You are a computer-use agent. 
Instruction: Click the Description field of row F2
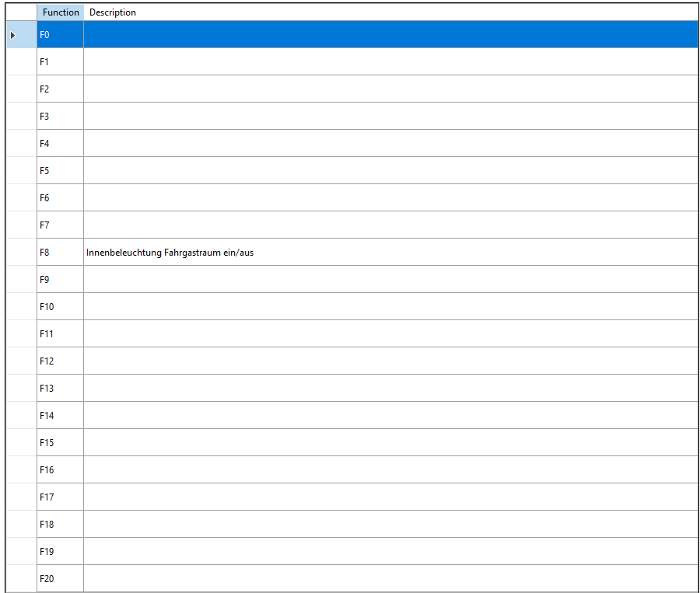tap(389, 89)
